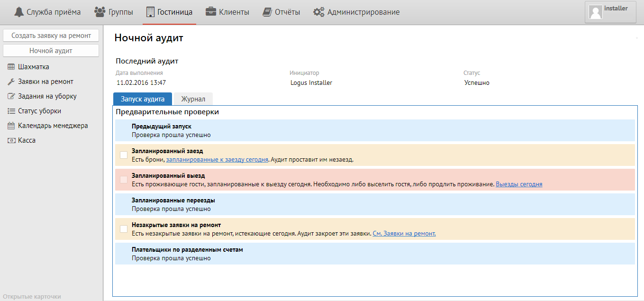Open the Группы people icon
Viewport: 644px width, 301px height.
point(100,12)
